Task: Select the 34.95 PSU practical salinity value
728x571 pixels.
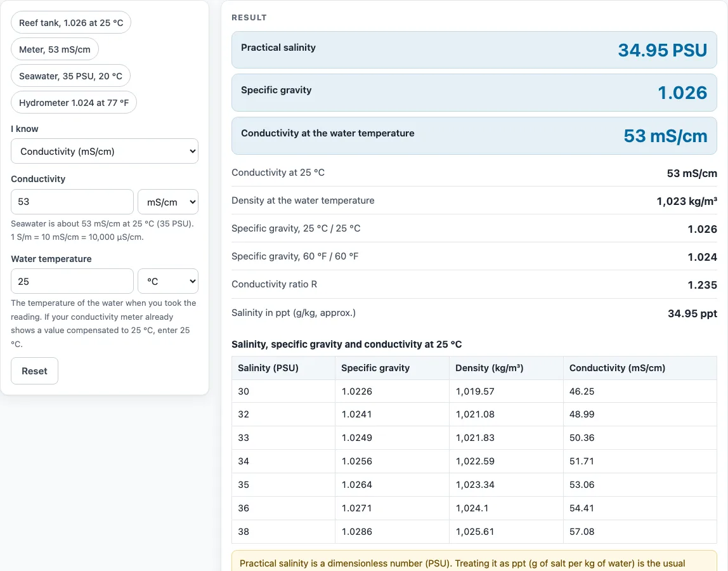Action: pyautogui.click(x=662, y=50)
